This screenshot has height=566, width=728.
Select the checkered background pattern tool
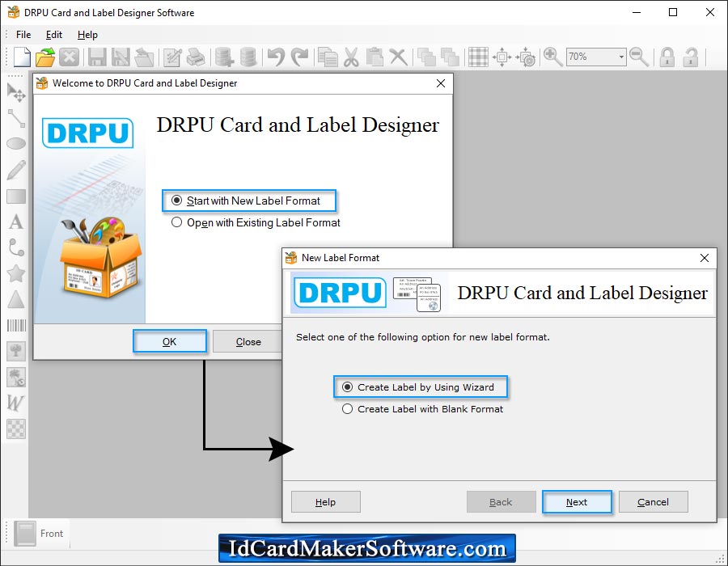(x=16, y=429)
